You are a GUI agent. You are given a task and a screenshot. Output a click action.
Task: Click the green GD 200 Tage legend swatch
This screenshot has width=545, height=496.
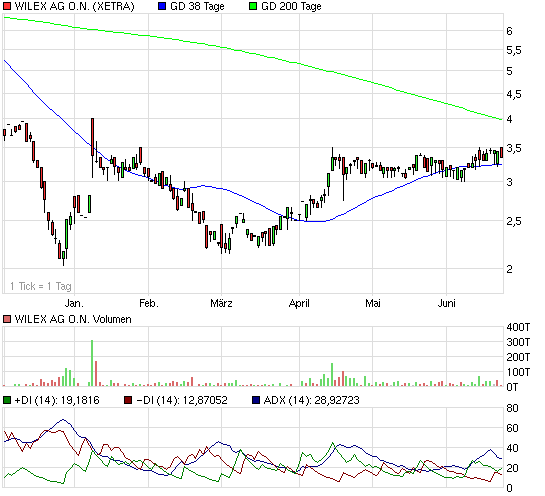click(253, 6)
